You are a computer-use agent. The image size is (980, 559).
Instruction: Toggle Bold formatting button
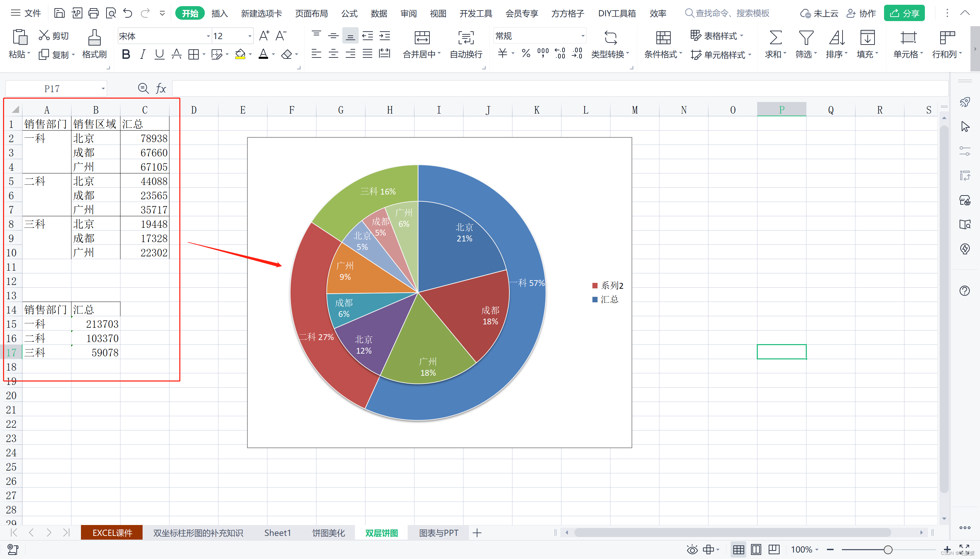(x=126, y=54)
